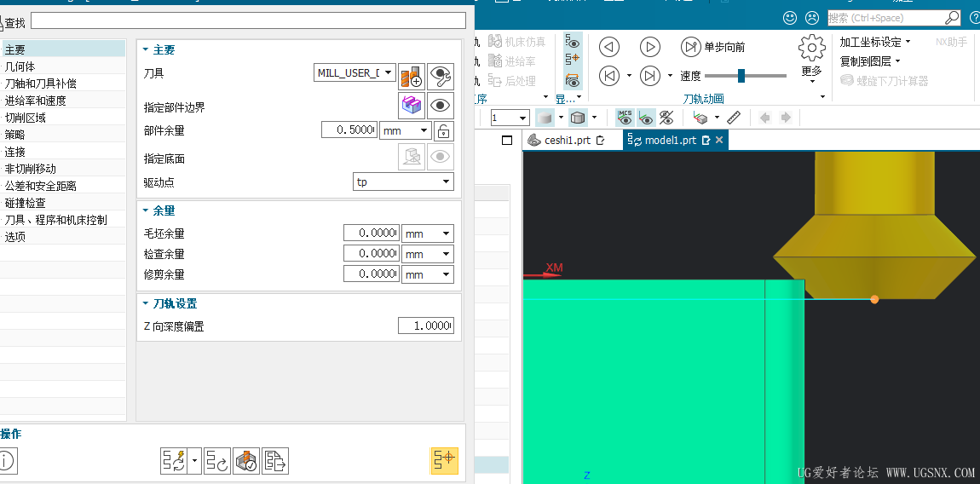
Task: Open the 加工坐标设定 dropdown
Action: pyautogui.click(x=875, y=42)
